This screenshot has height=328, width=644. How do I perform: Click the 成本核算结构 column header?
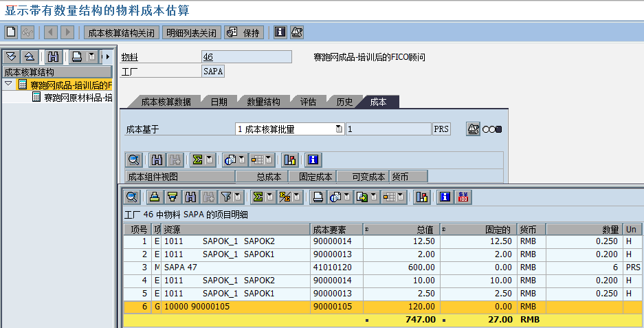click(x=58, y=72)
